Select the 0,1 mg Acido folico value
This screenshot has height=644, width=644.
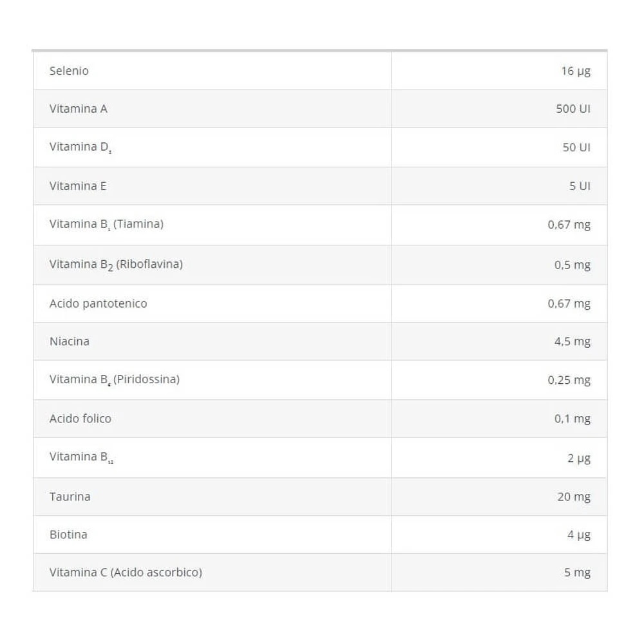click(x=572, y=419)
